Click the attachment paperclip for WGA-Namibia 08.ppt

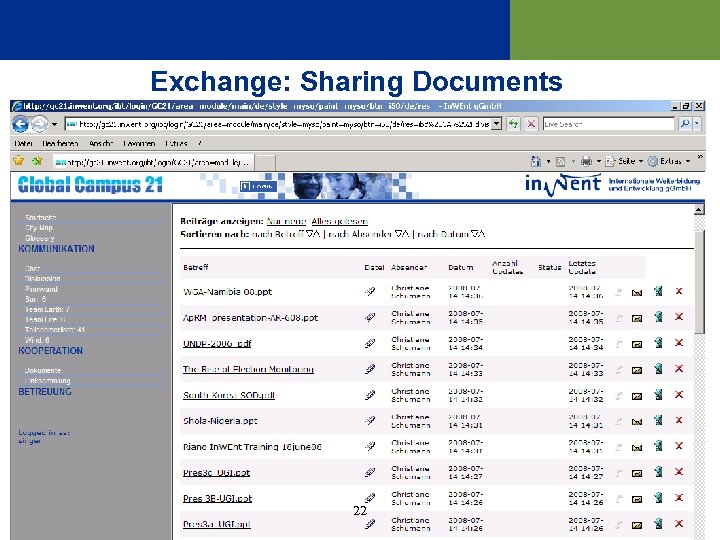pos(370,292)
